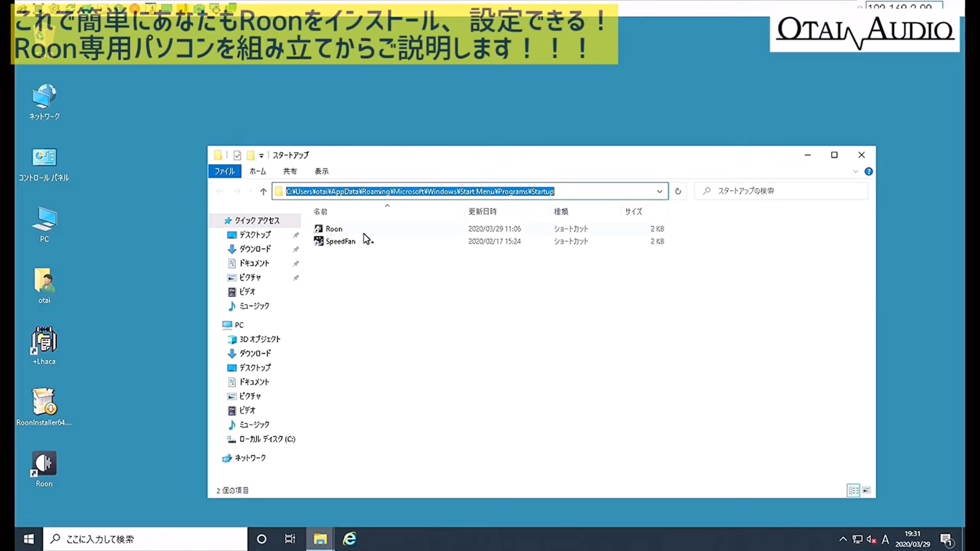Select the +Lhaca desktop shortcut

click(x=44, y=346)
